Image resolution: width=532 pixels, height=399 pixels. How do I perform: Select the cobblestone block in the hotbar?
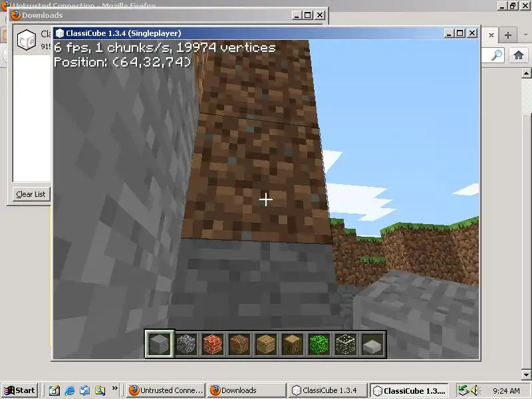click(x=186, y=344)
